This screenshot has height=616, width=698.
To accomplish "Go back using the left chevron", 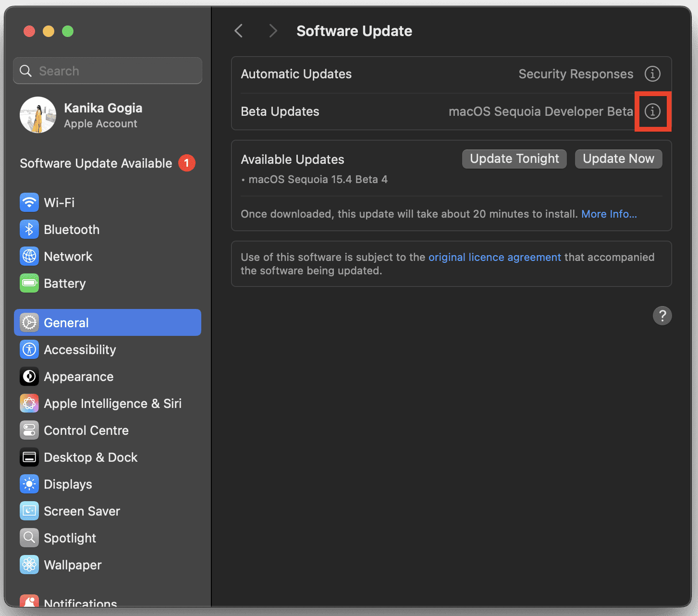I will click(x=239, y=31).
